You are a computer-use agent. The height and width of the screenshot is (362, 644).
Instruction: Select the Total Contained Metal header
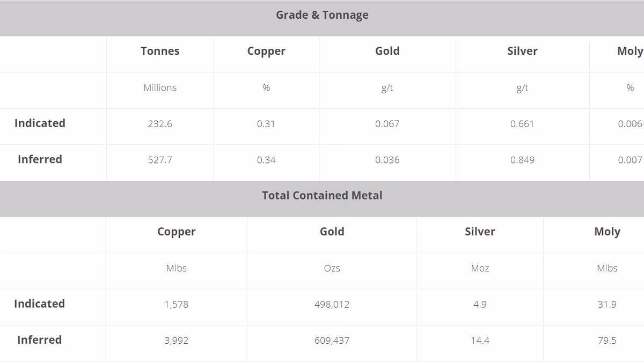click(x=322, y=196)
